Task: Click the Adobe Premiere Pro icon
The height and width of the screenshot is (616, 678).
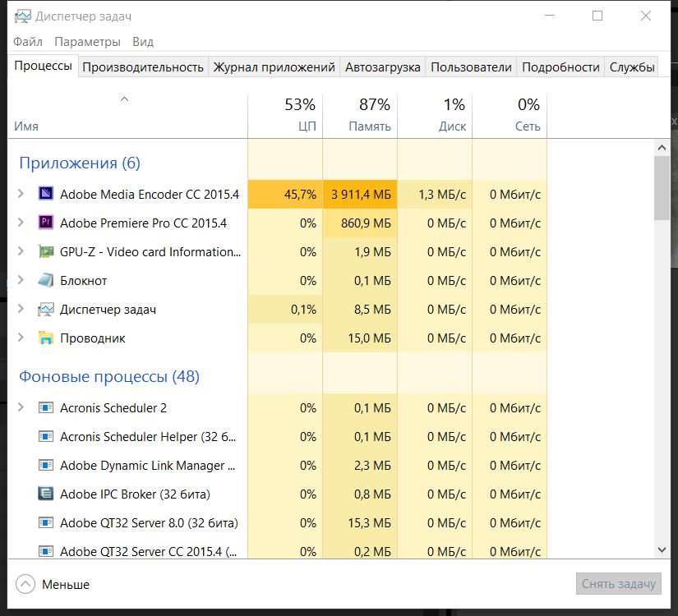Action: point(46,223)
